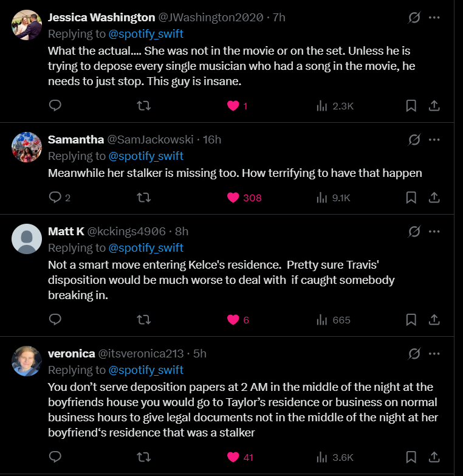Open Samantha's profile name link
Screen dimensions: 463x476
pos(76,139)
